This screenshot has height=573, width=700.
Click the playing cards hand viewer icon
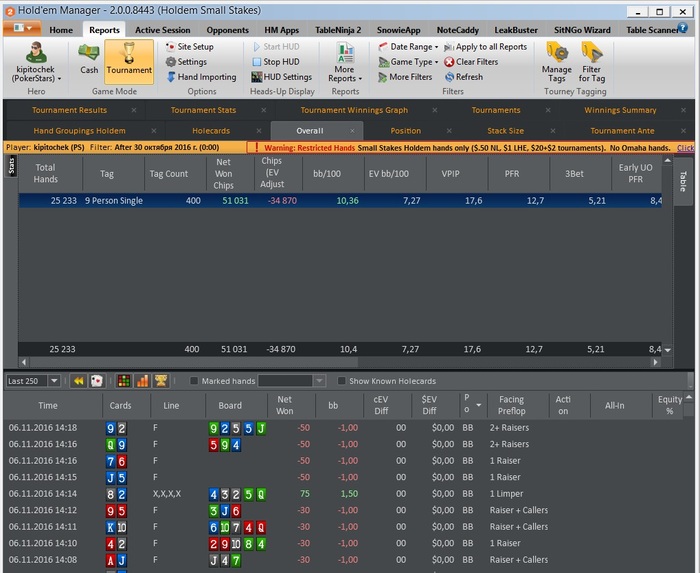coord(96,381)
